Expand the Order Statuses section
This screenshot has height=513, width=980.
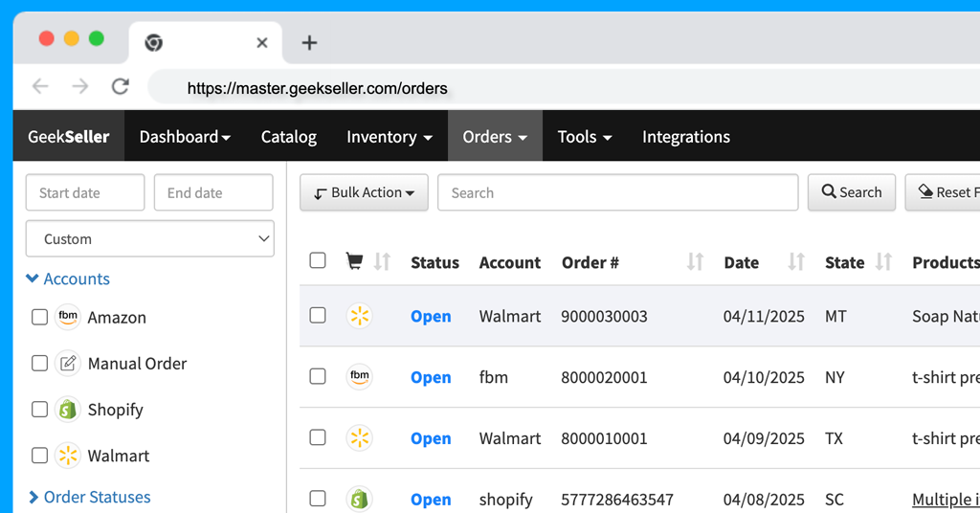(x=89, y=497)
